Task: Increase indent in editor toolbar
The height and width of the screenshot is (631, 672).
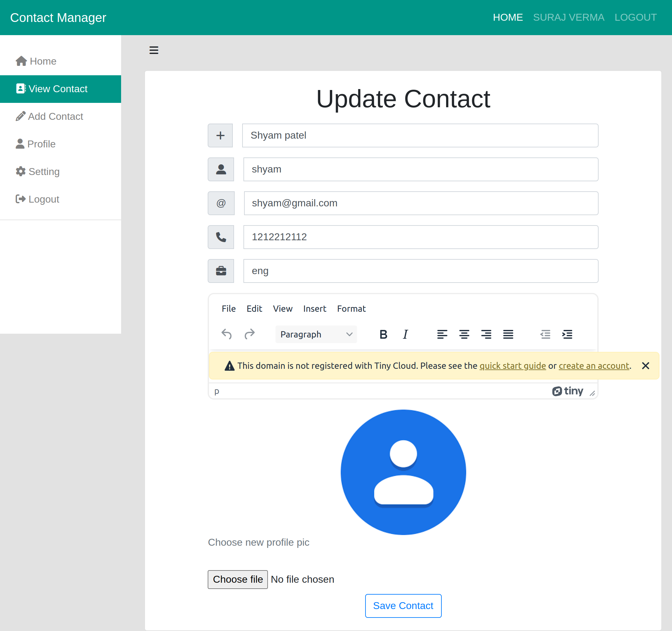Action: click(567, 334)
